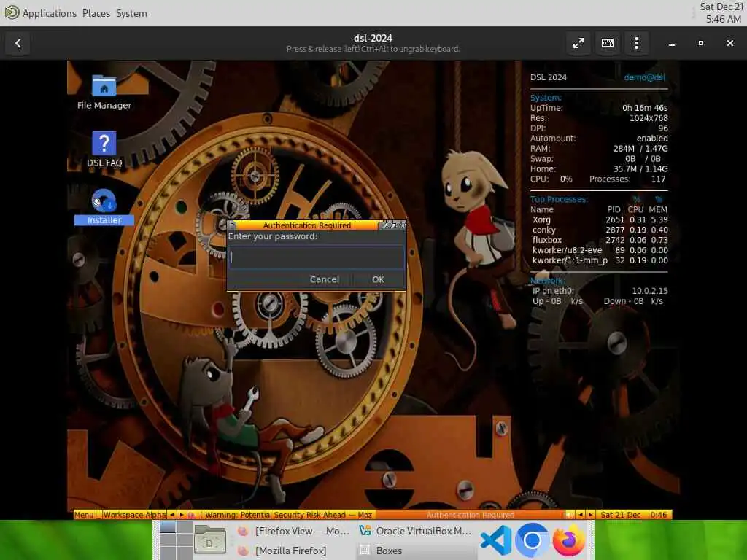Image resolution: width=747 pixels, height=560 pixels.
Task: Launch the Installer desktop icon
Action: point(104,206)
